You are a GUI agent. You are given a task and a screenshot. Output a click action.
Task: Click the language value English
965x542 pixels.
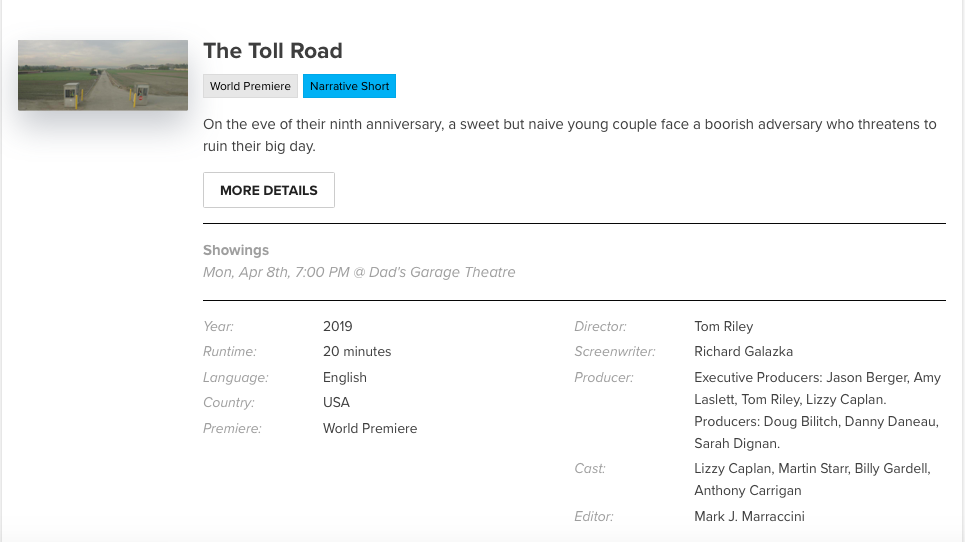[x=345, y=377]
